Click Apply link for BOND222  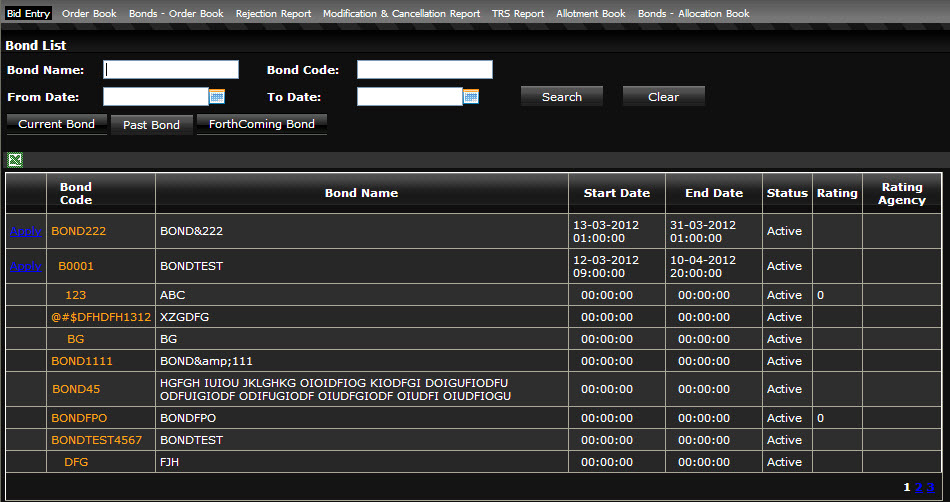point(25,231)
